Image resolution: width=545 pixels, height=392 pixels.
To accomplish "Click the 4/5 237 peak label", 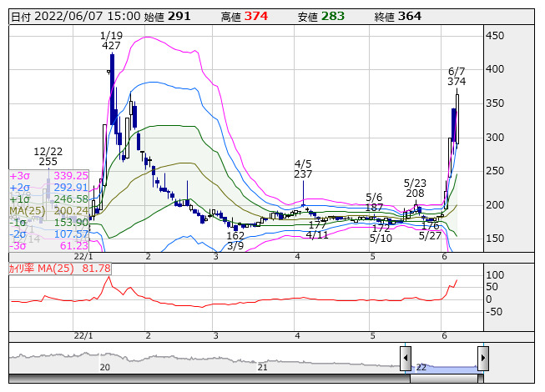I will [x=303, y=168].
